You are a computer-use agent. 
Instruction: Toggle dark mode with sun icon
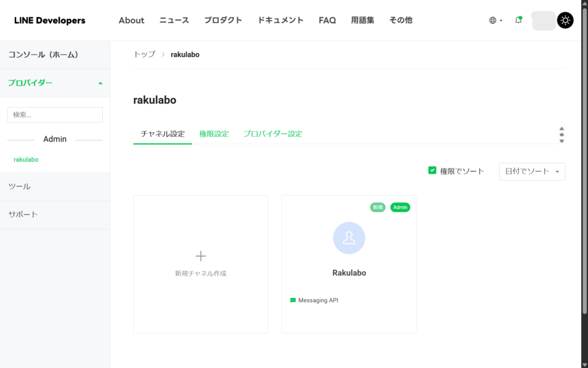[x=565, y=21]
